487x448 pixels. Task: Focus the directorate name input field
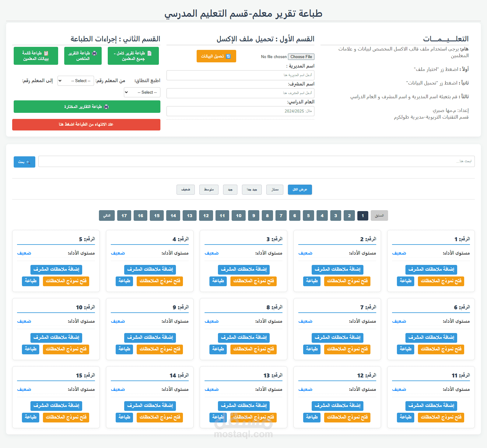click(x=240, y=75)
